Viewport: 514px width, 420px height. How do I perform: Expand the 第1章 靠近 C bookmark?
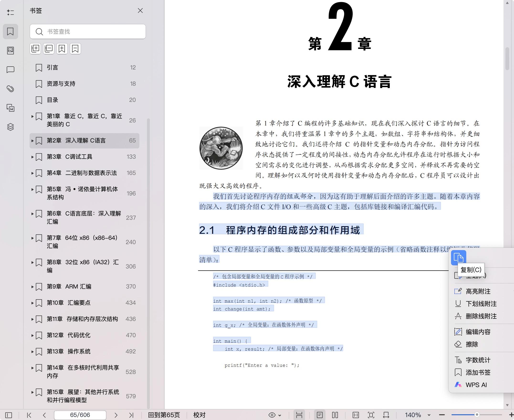tap(32, 116)
